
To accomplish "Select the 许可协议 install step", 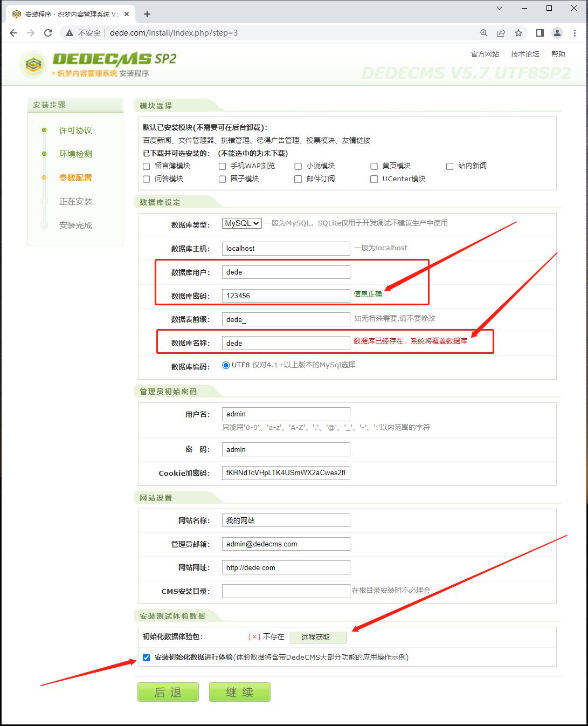I will pyautogui.click(x=75, y=131).
